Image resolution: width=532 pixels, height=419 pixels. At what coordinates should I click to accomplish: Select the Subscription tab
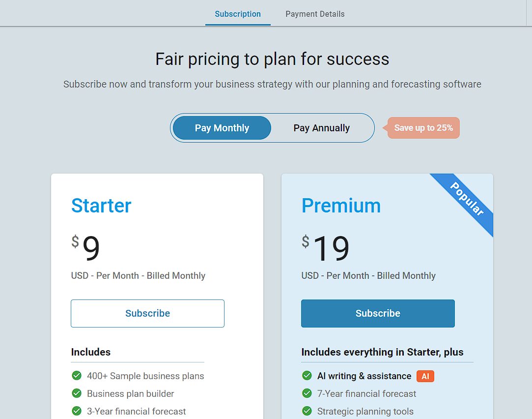coord(238,14)
